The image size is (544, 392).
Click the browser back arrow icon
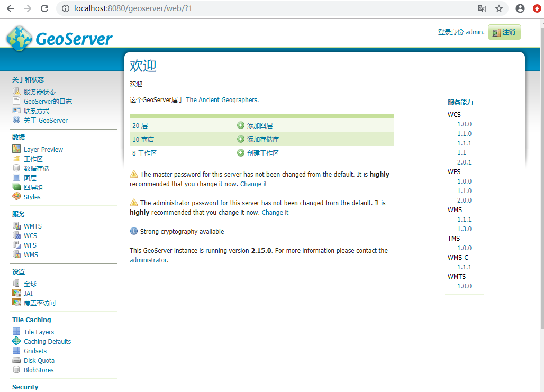pos(11,8)
